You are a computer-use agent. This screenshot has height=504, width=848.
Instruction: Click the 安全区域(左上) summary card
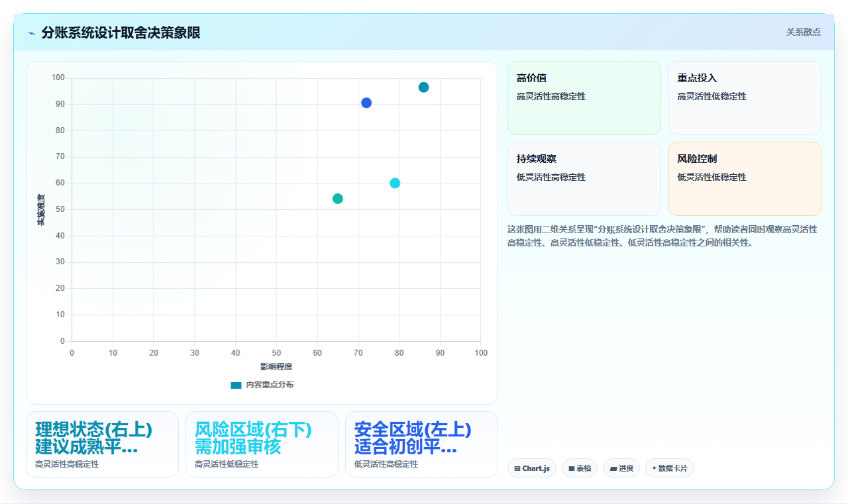[421, 444]
